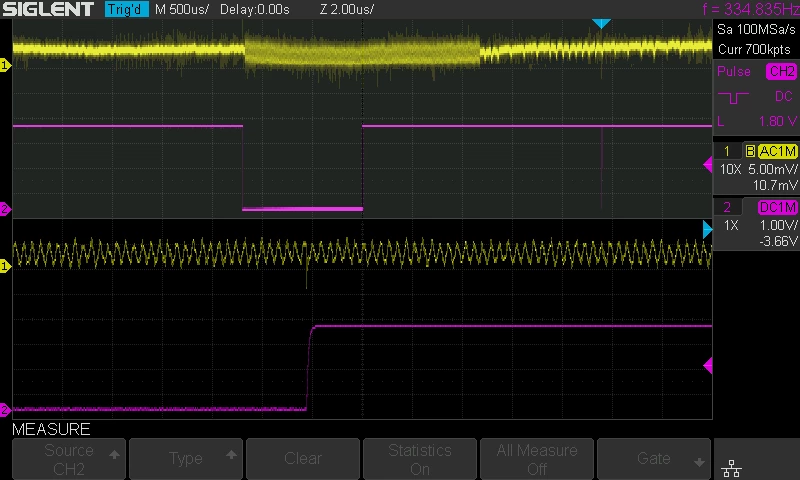
Task: Select the M 500us/ timebase readout
Action: coord(182,9)
